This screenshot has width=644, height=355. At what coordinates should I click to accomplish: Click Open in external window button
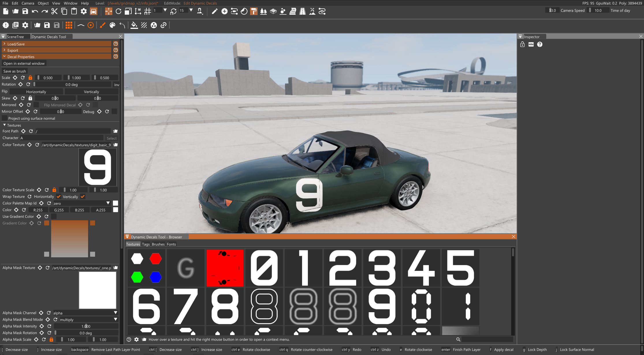24,63
